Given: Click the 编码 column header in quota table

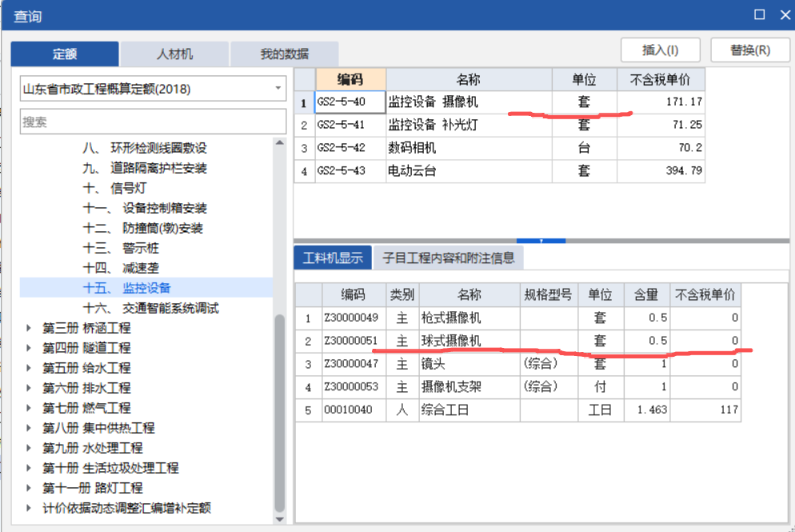Looking at the screenshot, I should tap(350, 79).
